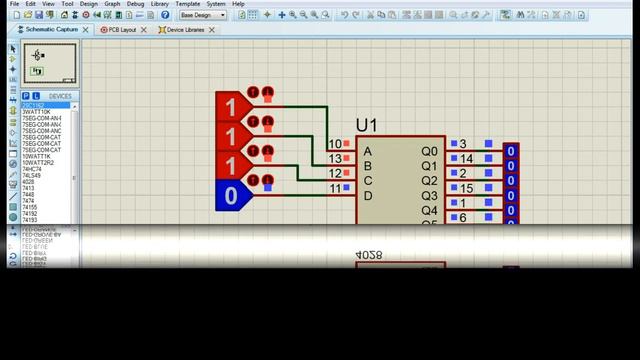Select the 2D line drawing tool
Image resolution: width=640 pixels, height=360 pixels.
pyautogui.click(x=13, y=196)
